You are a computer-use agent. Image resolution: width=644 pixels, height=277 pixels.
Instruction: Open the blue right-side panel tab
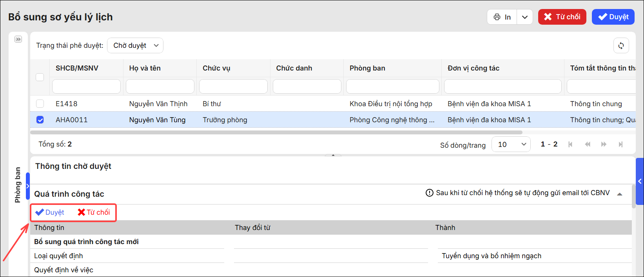[x=640, y=181]
